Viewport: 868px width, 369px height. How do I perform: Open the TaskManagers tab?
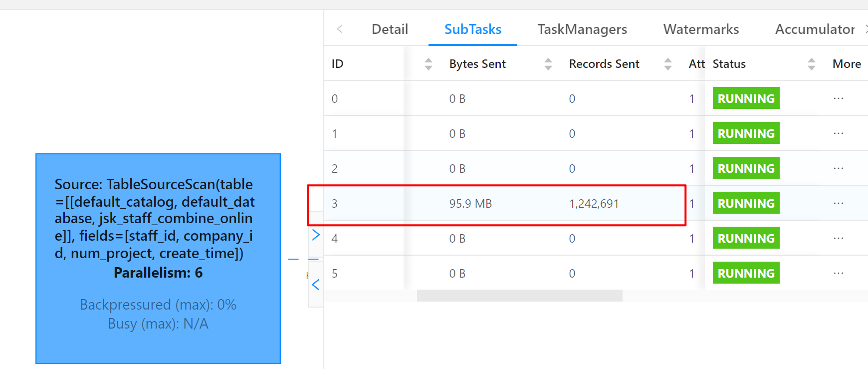[x=582, y=29]
